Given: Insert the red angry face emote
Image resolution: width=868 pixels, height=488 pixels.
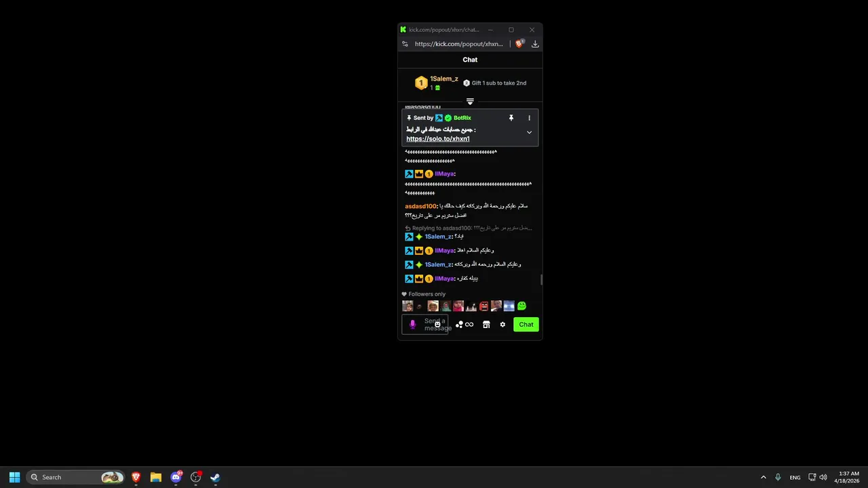Looking at the screenshot, I should [484, 306].
